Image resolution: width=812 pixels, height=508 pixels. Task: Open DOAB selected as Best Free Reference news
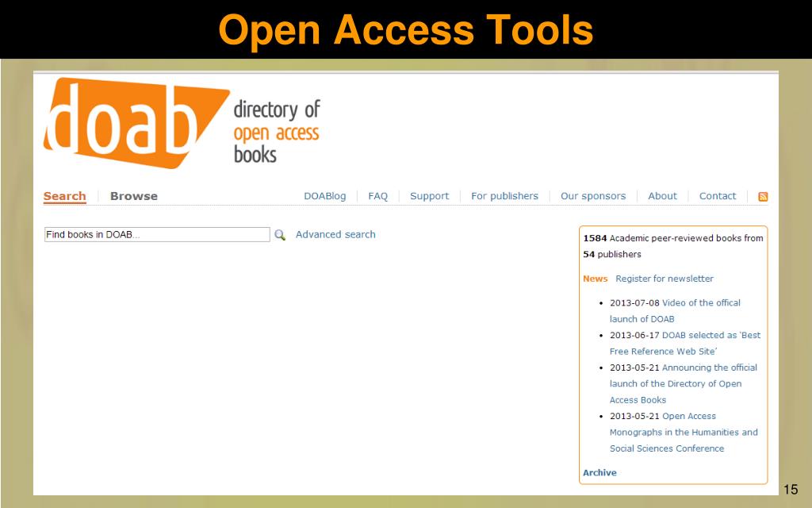click(685, 343)
